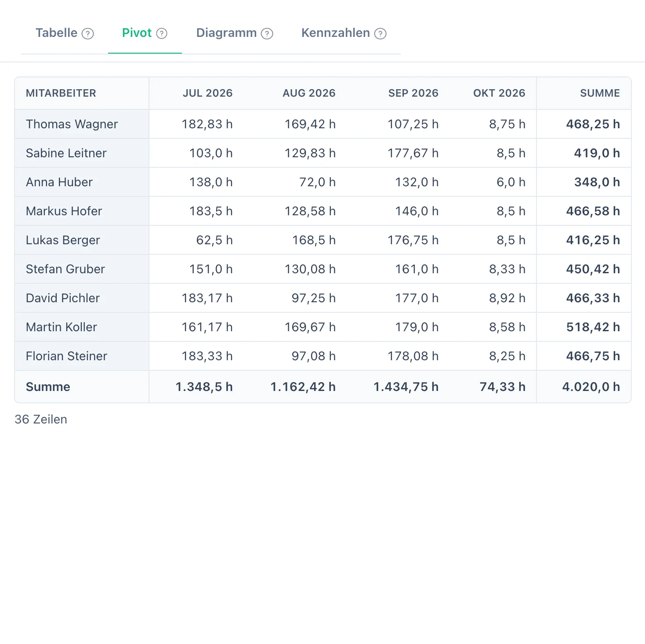645x644 pixels.
Task: Click the grand total 4.020,0 h
Action: click(x=591, y=387)
